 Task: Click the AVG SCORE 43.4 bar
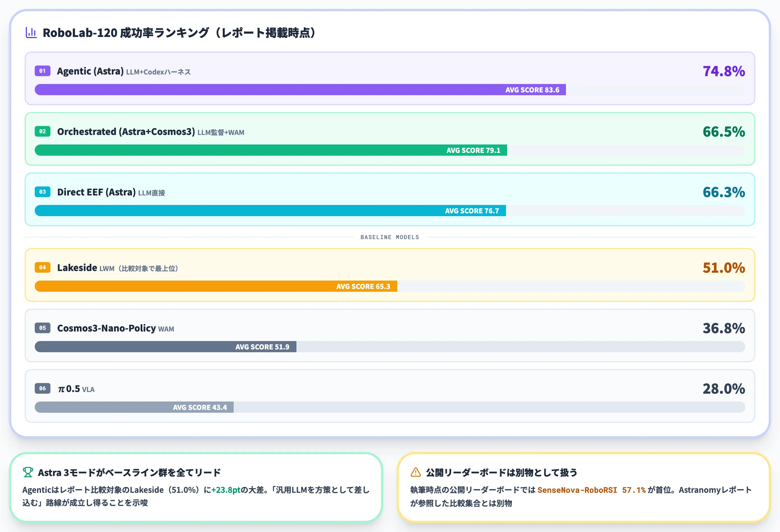[x=134, y=407]
